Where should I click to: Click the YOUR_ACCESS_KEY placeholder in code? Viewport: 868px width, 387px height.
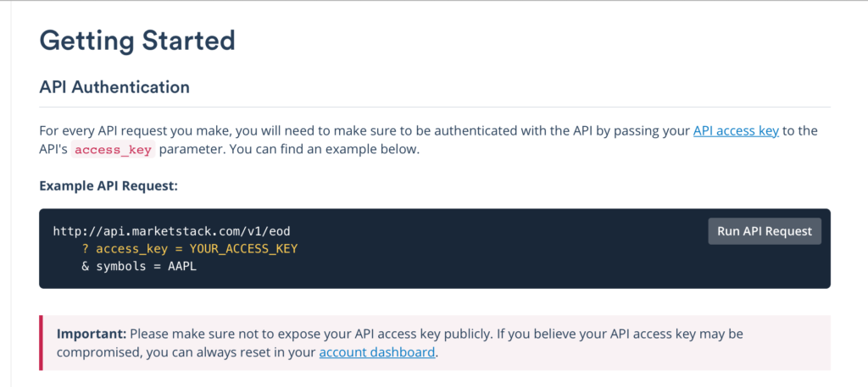coord(243,249)
